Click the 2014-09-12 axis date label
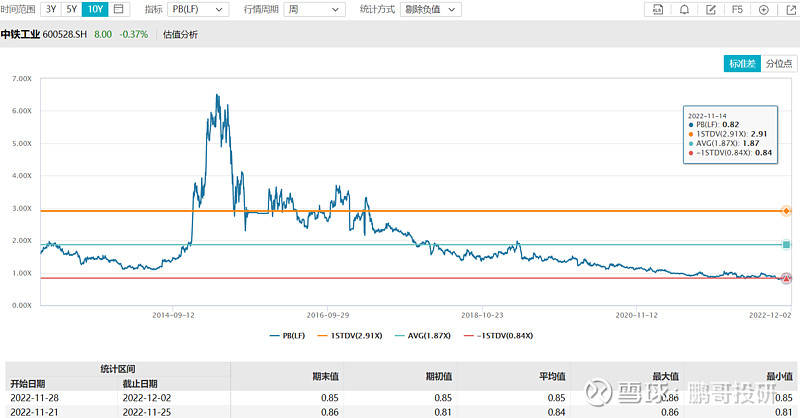Screen dimensions: 800x418 click(x=173, y=315)
